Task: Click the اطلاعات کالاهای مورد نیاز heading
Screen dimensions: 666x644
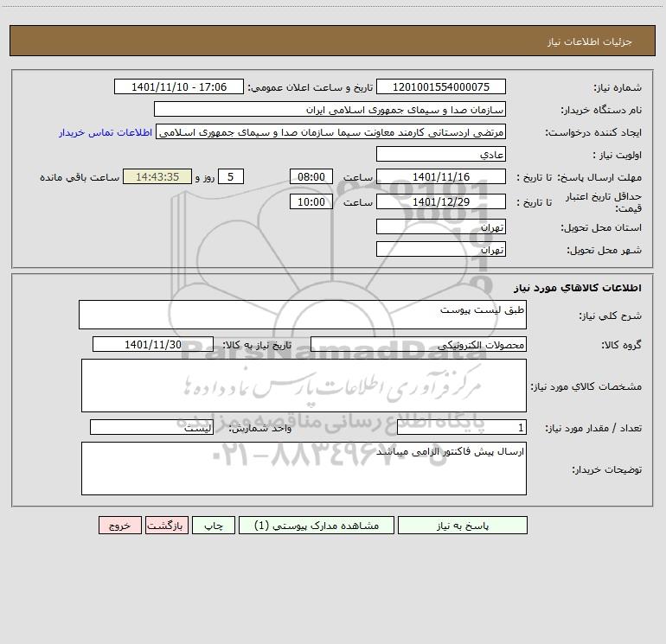Action: pyautogui.click(x=578, y=288)
